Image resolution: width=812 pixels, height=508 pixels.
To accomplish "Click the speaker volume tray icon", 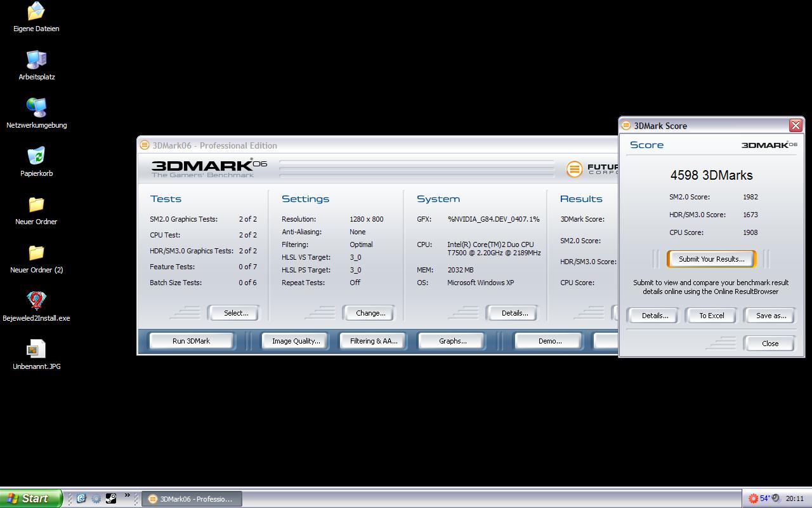I will (x=775, y=498).
